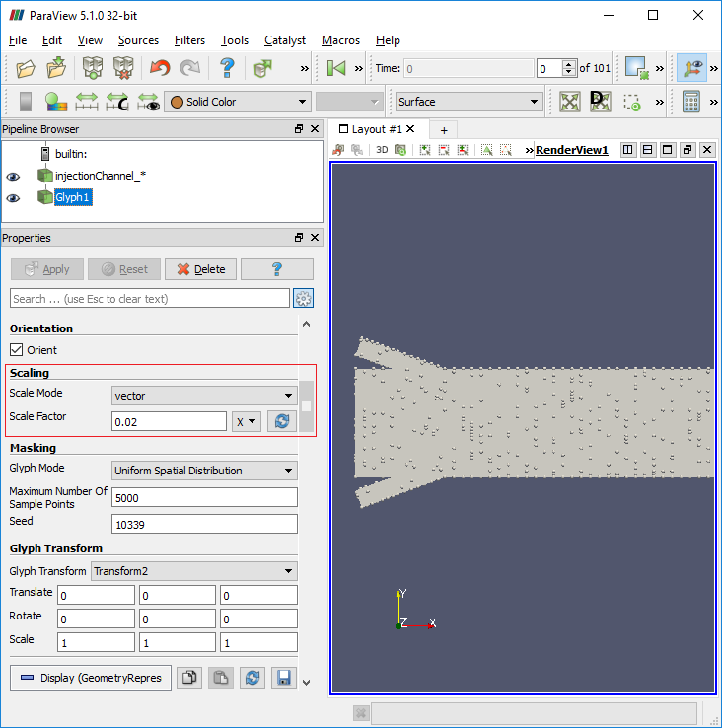Reset camera to fit data
Viewport: 722px width, 728px height.
click(570, 102)
